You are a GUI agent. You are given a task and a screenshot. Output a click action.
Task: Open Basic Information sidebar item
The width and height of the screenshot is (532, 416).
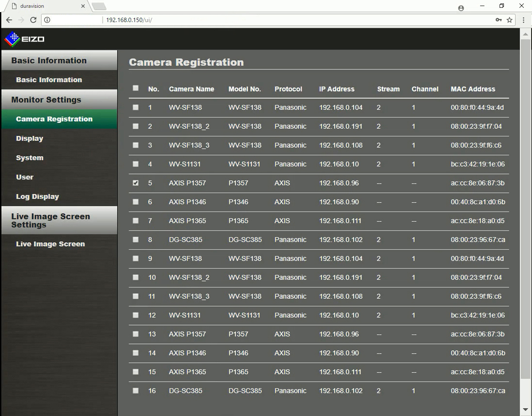click(x=59, y=80)
